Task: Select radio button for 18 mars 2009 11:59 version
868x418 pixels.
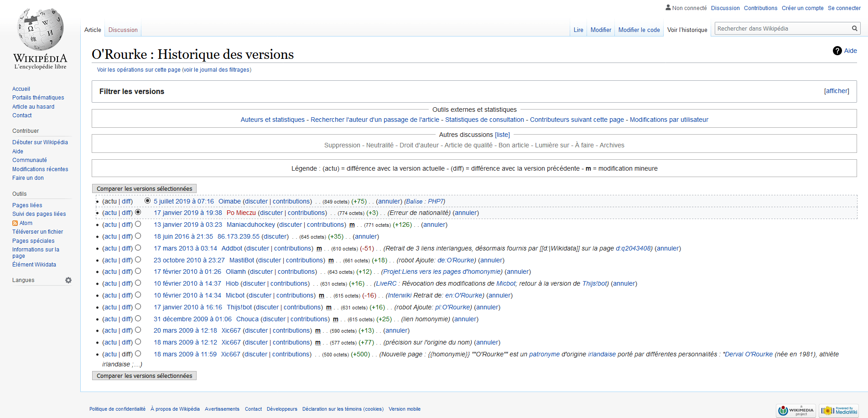Action: [x=138, y=354]
